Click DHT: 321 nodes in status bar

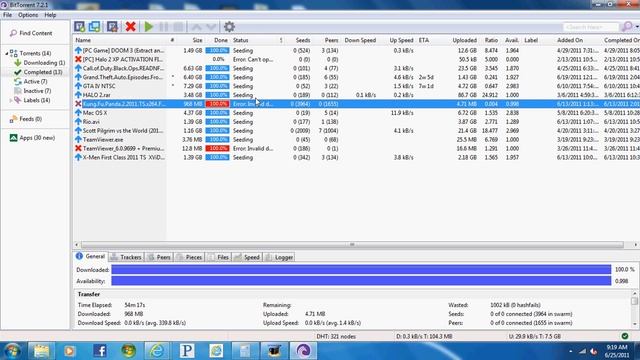tap(336, 337)
